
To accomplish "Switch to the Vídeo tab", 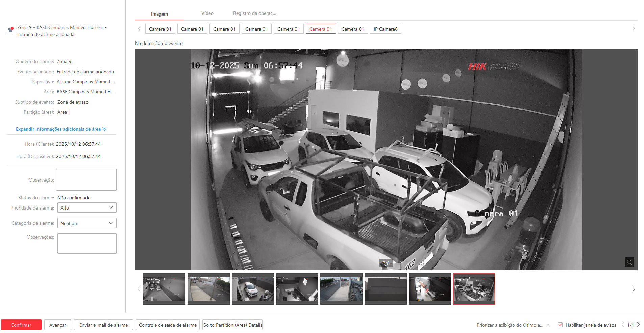I will pos(207,13).
